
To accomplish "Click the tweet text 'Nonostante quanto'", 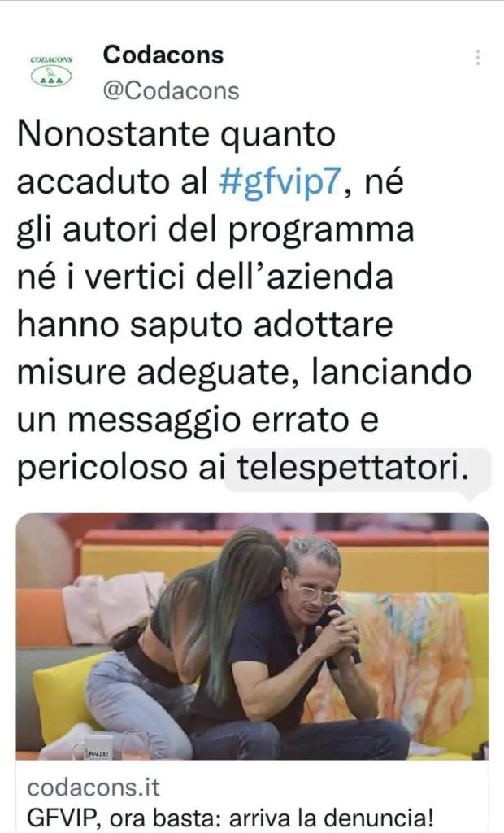I will coord(176,135).
